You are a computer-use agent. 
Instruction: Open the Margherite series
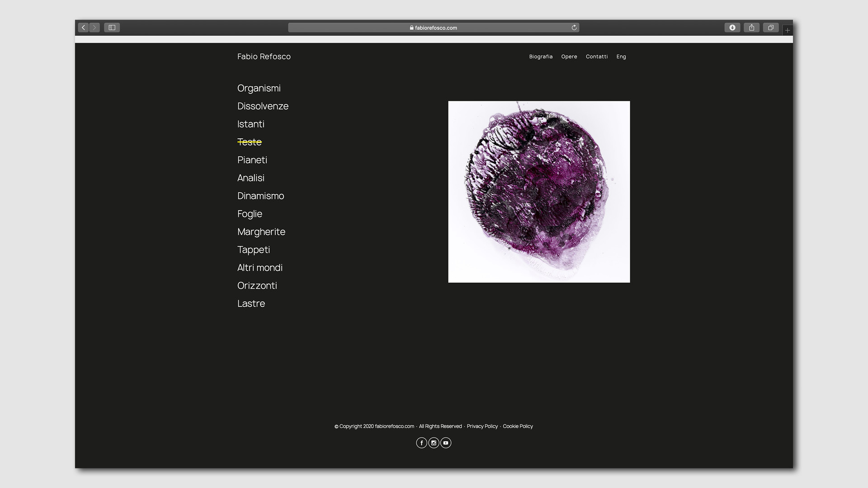(261, 232)
